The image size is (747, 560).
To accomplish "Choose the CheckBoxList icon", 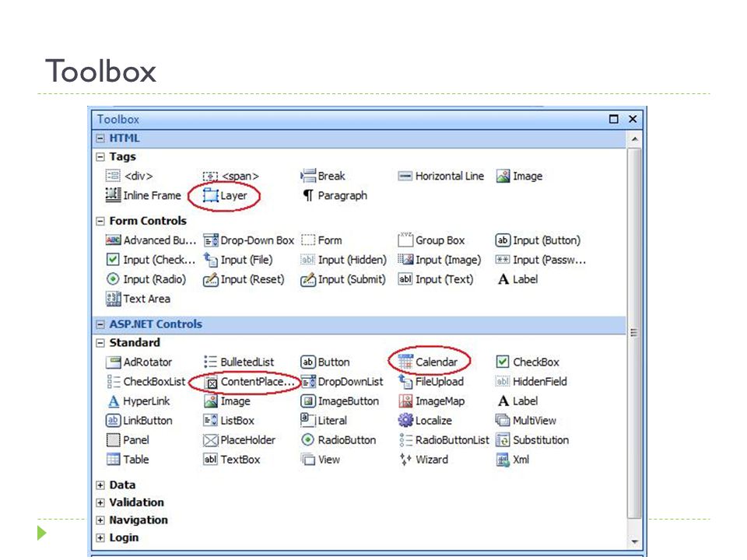I will 114,381.
